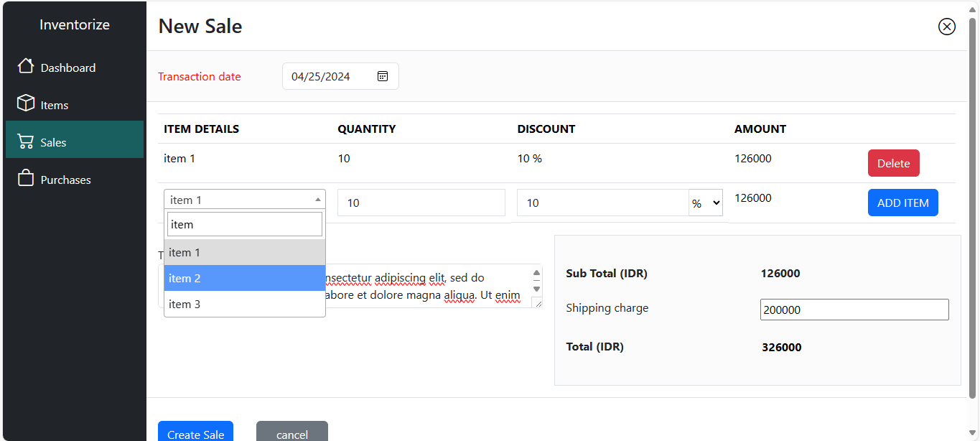Click the blue ADD ITEM button
Image resolution: width=980 pixels, height=441 pixels.
coord(903,203)
